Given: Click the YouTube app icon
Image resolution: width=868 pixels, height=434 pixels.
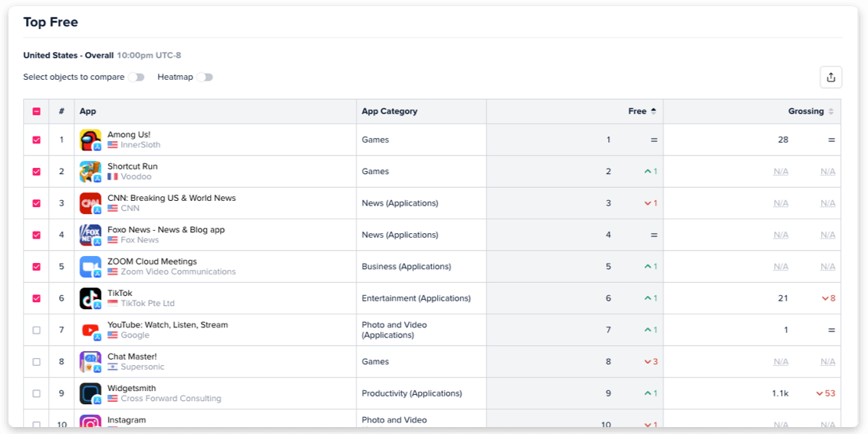Looking at the screenshot, I should pyautogui.click(x=90, y=330).
